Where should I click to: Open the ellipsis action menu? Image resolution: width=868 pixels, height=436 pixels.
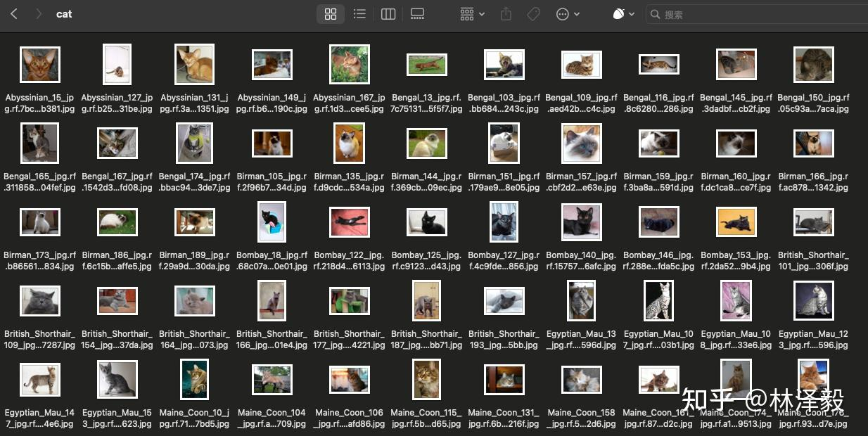(x=568, y=14)
